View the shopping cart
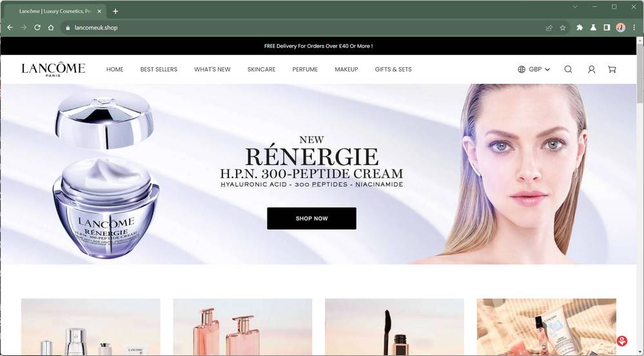This screenshot has height=356, width=644. coord(612,69)
